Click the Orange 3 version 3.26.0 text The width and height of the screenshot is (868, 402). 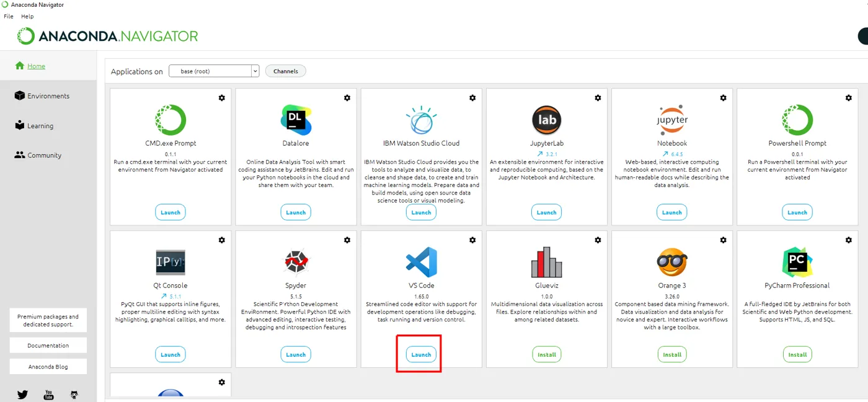(x=672, y=296)
